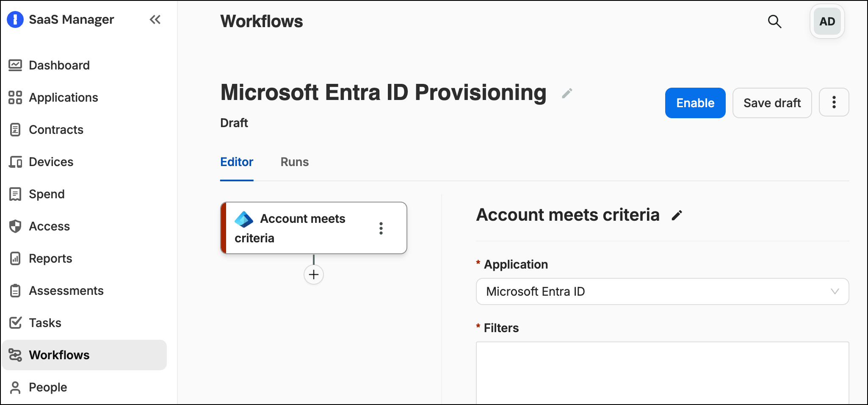Go to Dashboard menu item
This screenshot has width=868, height=405.
84,65
